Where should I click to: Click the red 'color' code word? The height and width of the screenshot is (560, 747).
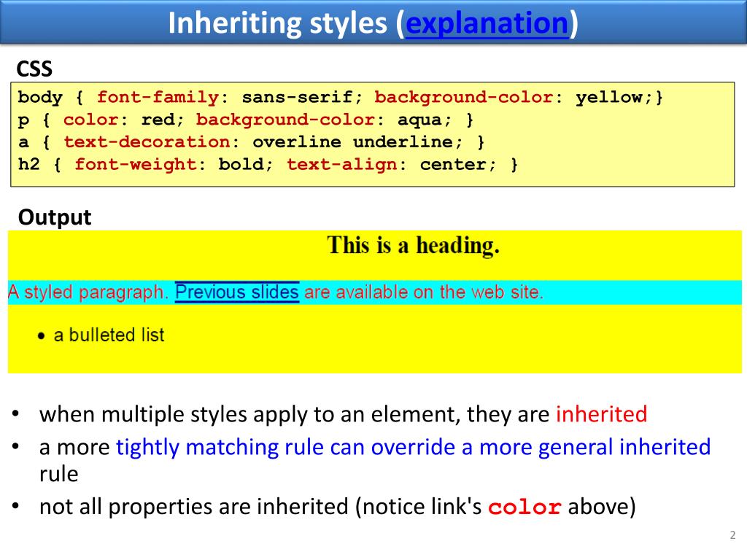[525, 507]
